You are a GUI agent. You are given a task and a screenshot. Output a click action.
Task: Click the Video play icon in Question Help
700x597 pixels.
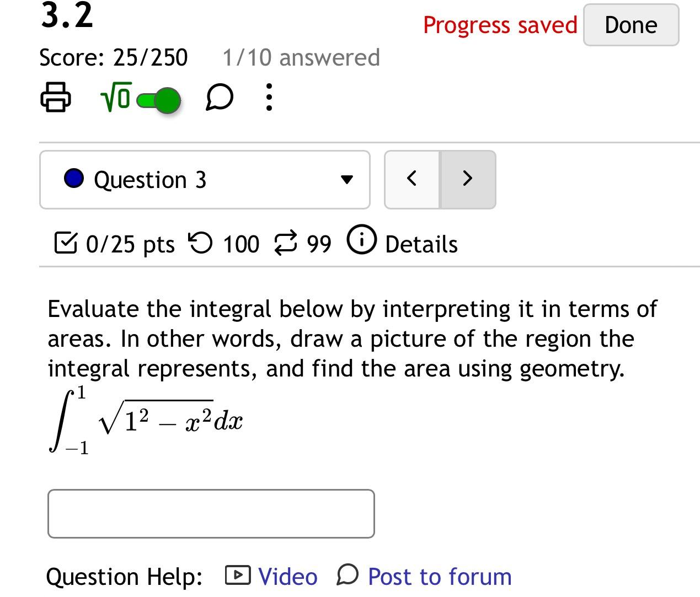(237, 576)
